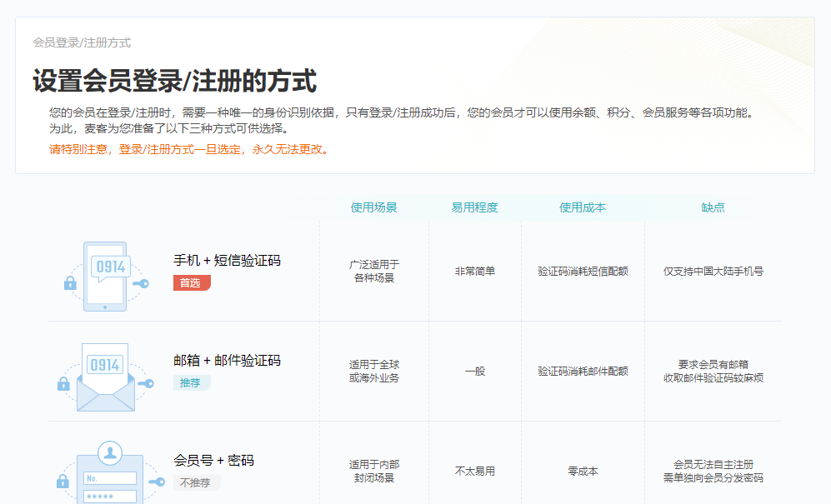Click the 使用成本 column header
This screenshot has width=831, height=504.
[583, 207]
